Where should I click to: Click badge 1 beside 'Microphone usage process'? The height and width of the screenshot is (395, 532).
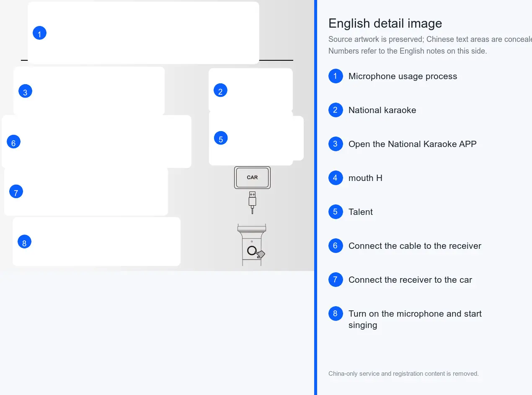[336, 76]
